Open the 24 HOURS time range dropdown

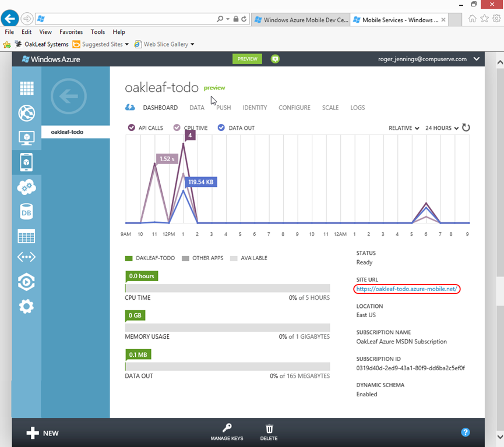[x=442, y=128]
